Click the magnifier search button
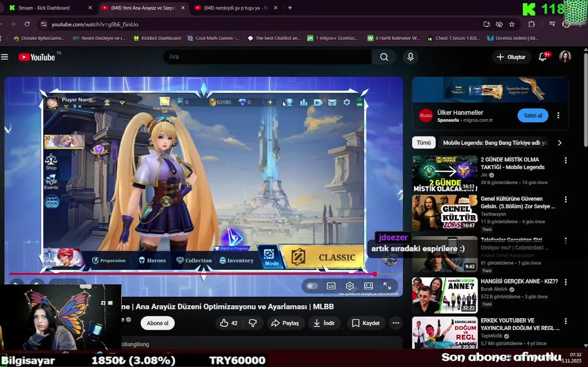Screen dimensions: 588x367 click(384, 57)
